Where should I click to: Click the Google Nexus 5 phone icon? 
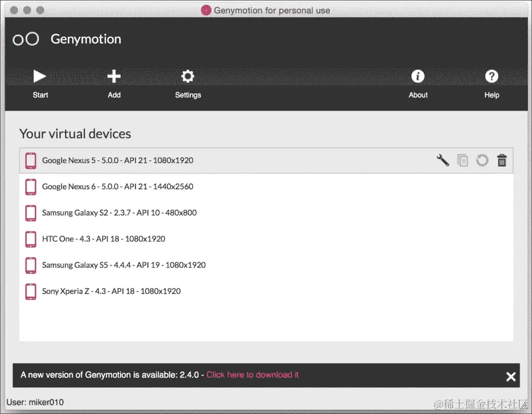pos(31,160)
